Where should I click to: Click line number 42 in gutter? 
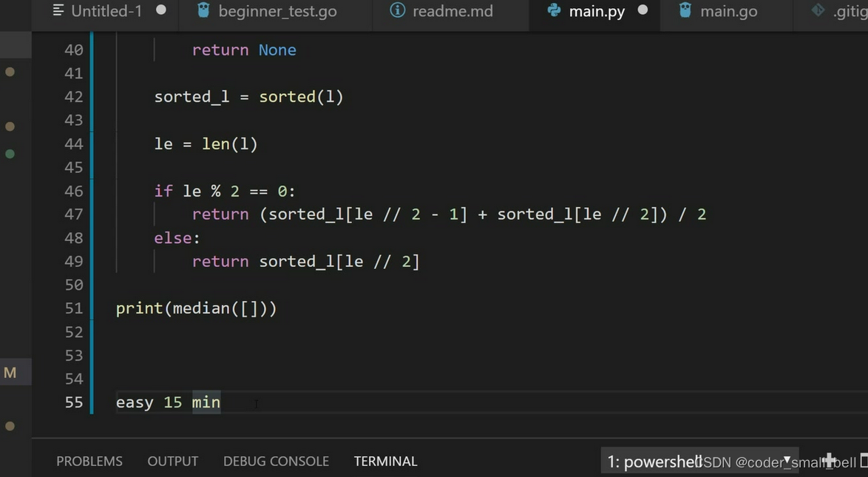pyautogui.click(x=74, y=97)
